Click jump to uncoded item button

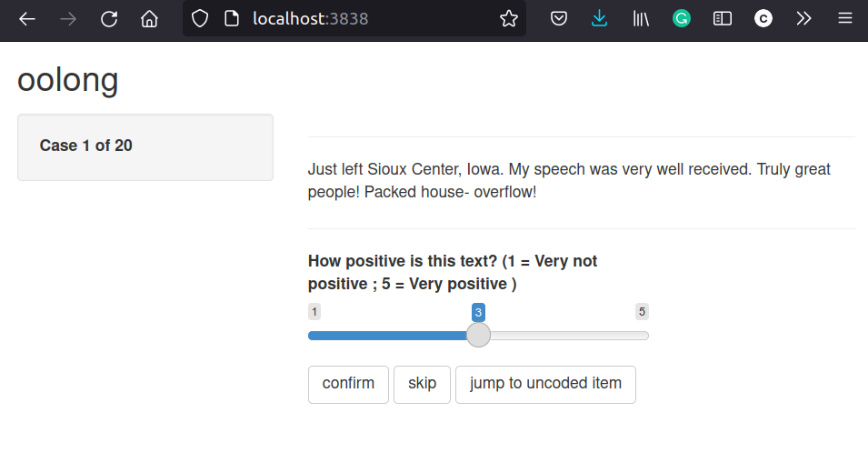(x=545, y=385)
